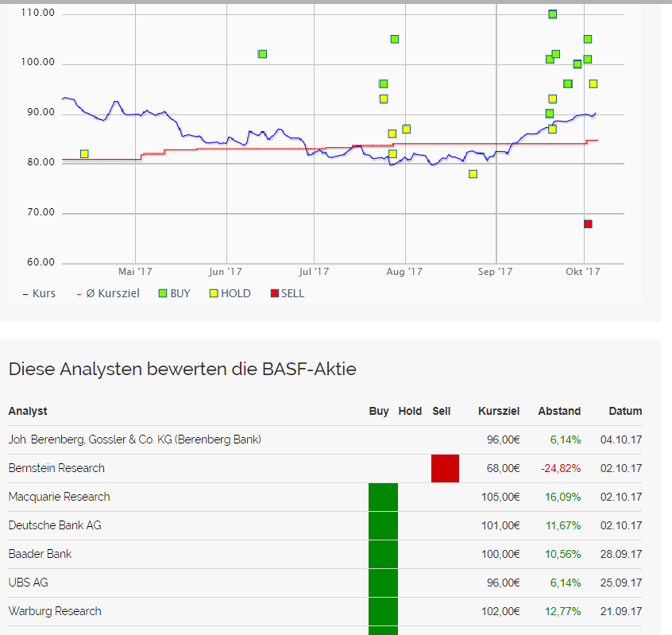Select the Bernstein Research analyst name

coord(56,468)
